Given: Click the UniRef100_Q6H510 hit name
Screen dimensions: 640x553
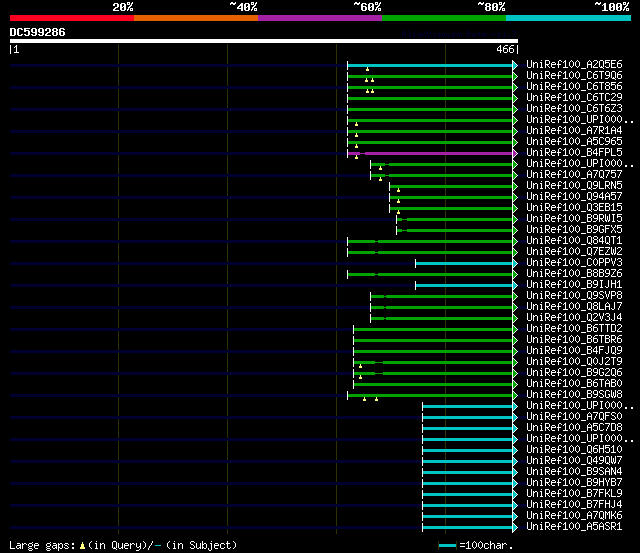Looking at the screenshot, I should 574,450.
